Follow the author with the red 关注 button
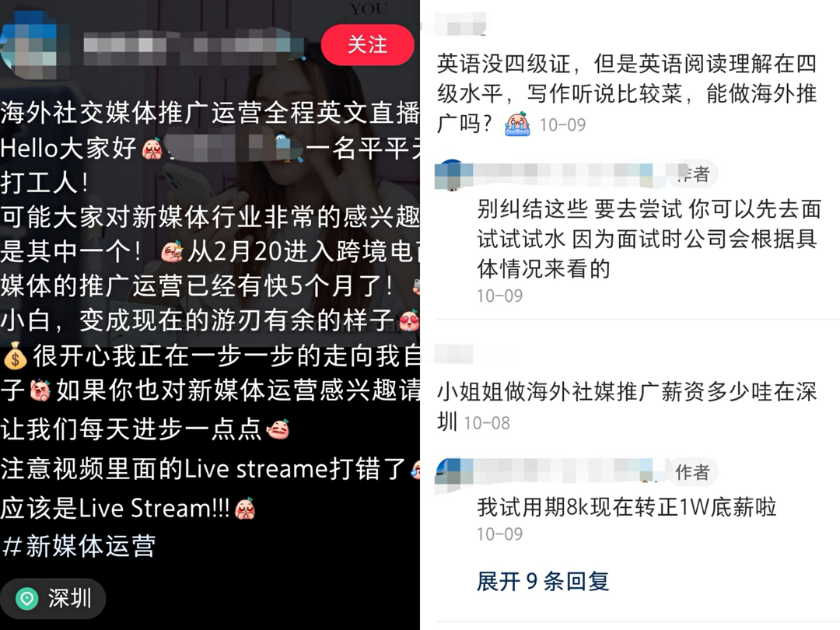Viewport: 840px width, 630px height. (x=367, y=44)
